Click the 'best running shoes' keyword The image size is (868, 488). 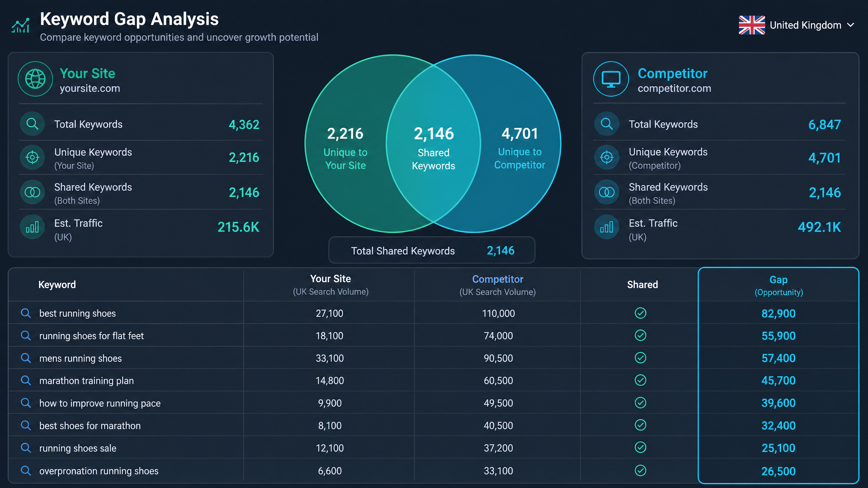click(78, 313)
